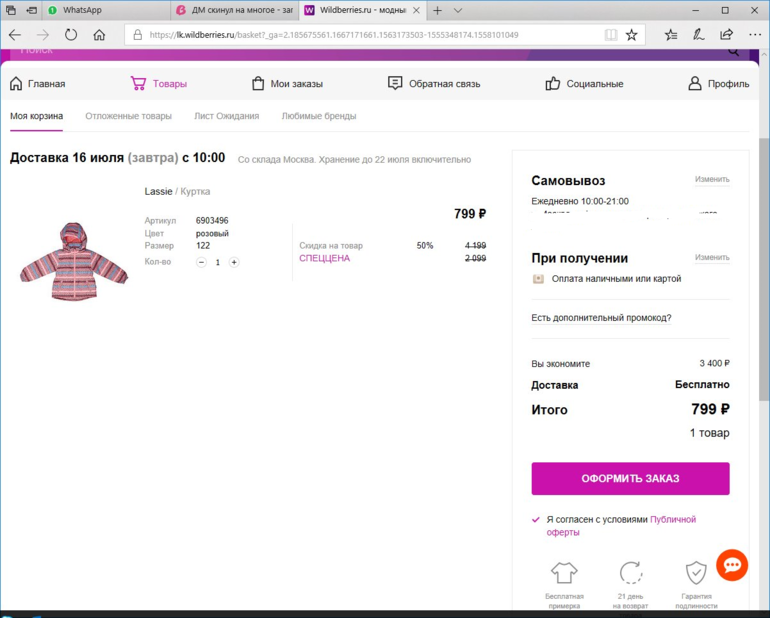Switch to Лист Ожидания tab
Screen dimensions: 770x618
tap(226, 116)
